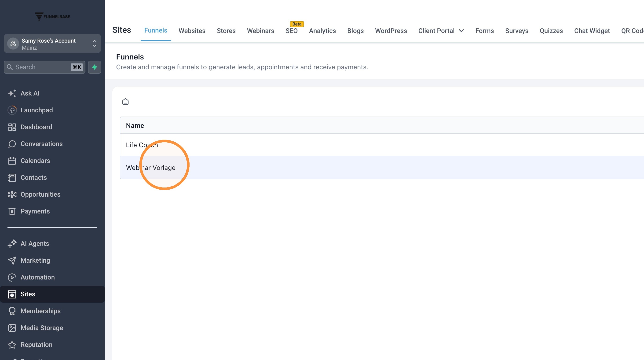The image size is (644, 360).
Task: Click the Name column header
Action: tap(135, 125)
